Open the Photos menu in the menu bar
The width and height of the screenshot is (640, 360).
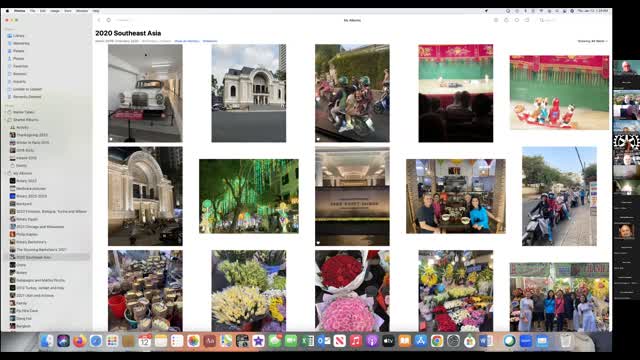(19, 11)
